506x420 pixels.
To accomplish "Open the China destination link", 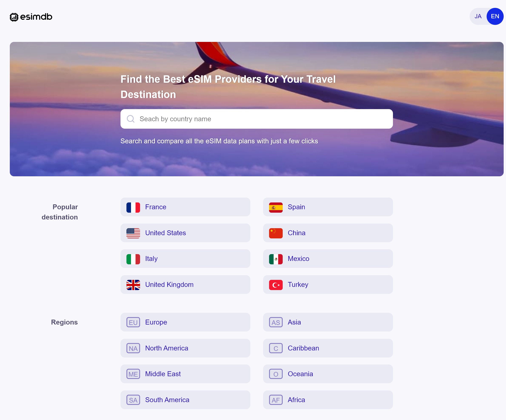I will [x=328, y=233].
